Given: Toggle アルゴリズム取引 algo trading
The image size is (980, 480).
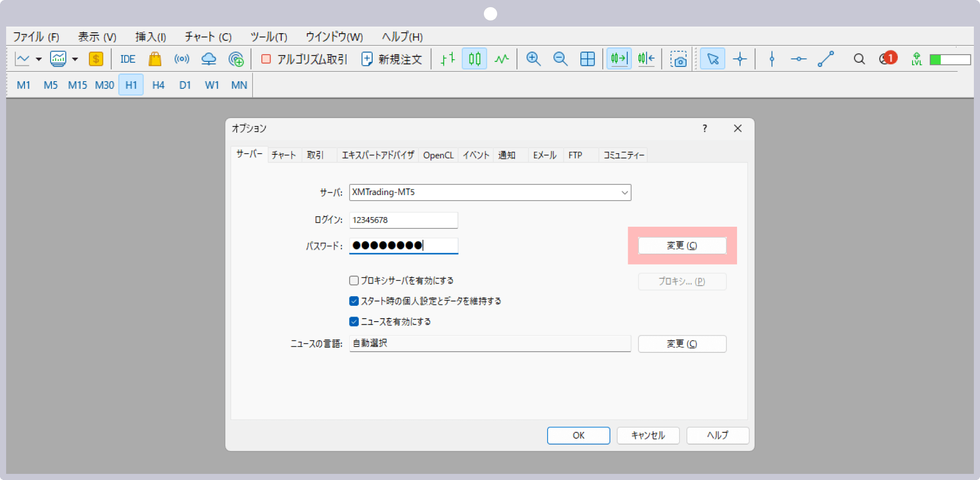Looking at the screenshot, I should [304, 59].
